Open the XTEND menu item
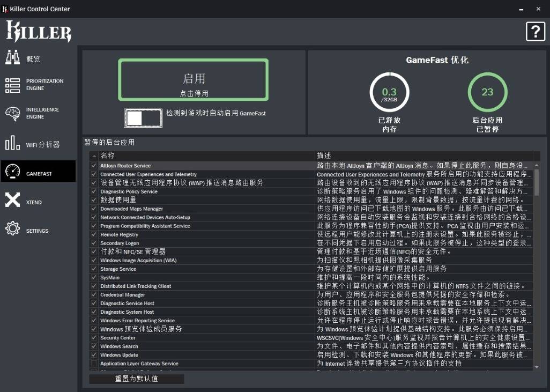Image resolution: width=550 pixels, height=392 pixels. [x=34, y=203]
